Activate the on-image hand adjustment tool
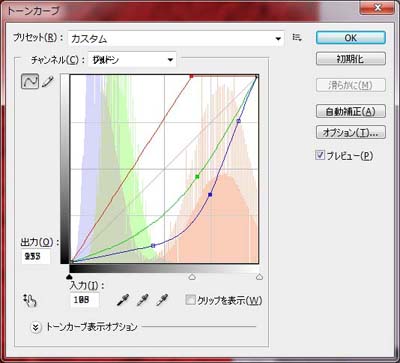 pos(30,300)
